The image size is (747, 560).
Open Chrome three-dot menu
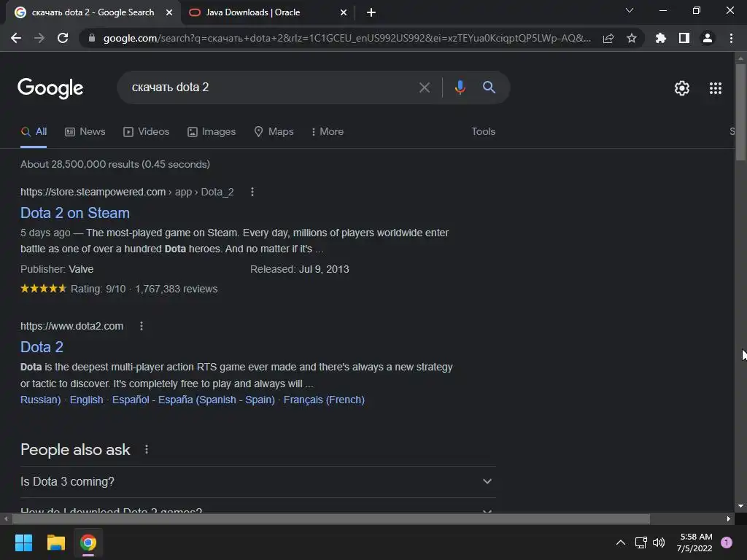pyautogui.click(x=731, y=38)
